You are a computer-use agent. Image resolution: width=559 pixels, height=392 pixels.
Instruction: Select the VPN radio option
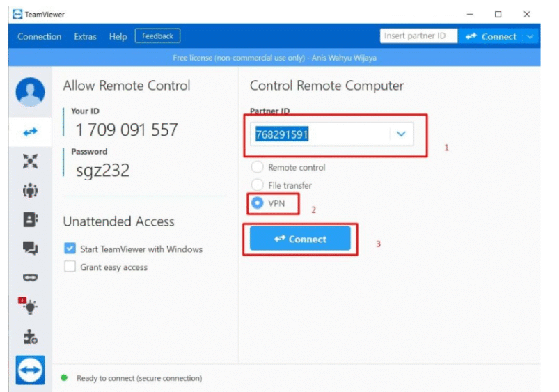click(258, 203)
